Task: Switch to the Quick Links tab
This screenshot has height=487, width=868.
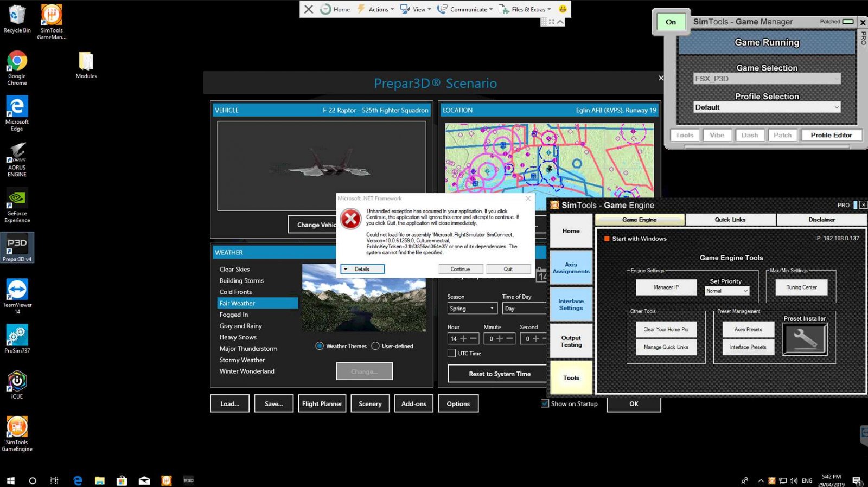Action: click(x=730, y=220)
